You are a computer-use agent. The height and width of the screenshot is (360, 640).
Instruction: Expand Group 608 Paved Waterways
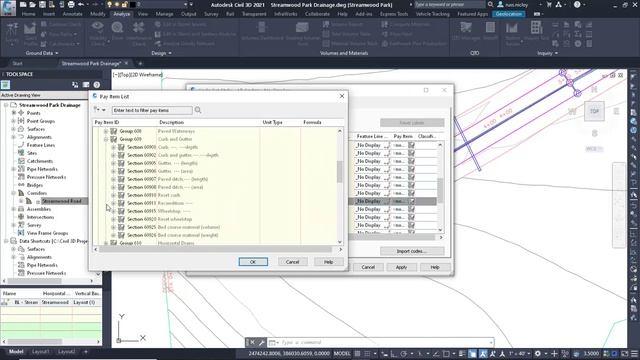click(106, 131)
